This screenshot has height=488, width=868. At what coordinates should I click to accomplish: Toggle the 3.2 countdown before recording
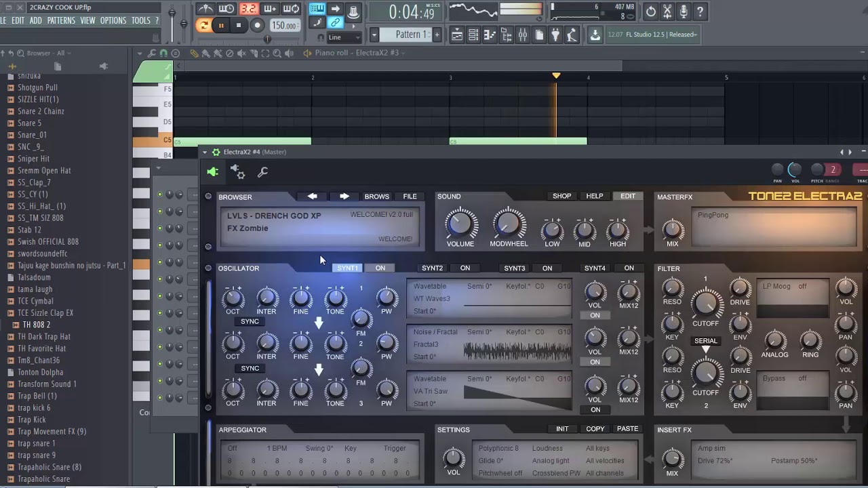coord(248,9)
